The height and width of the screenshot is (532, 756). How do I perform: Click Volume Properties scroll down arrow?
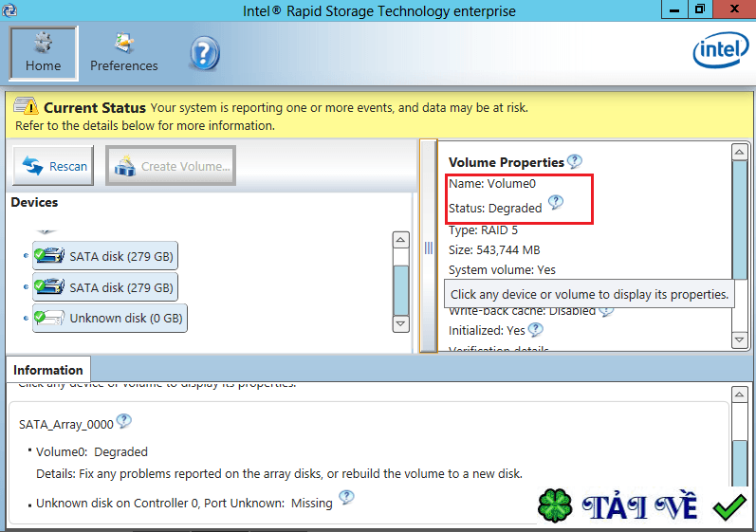[739, 339]
